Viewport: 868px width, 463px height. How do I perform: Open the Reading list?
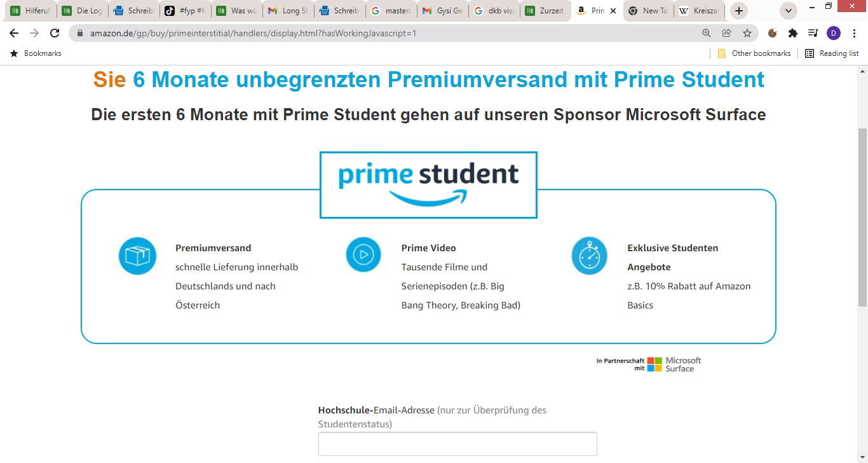832,53
